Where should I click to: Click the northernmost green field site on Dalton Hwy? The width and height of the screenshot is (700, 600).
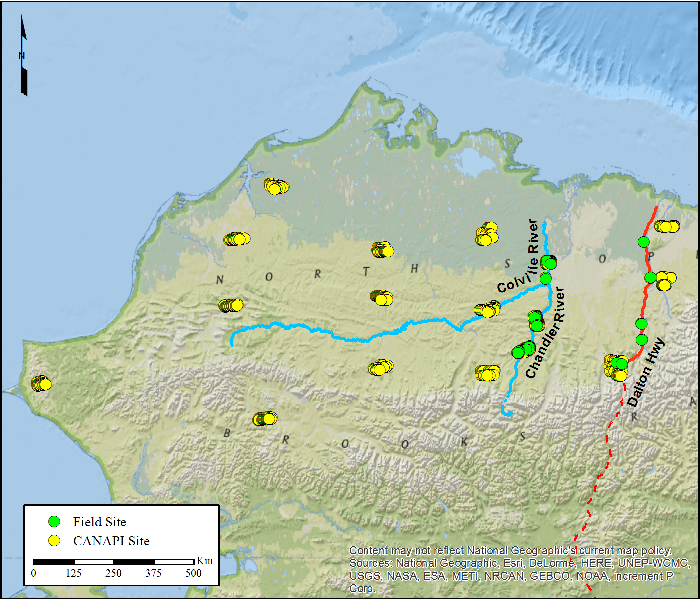click(x=644, y=242)
